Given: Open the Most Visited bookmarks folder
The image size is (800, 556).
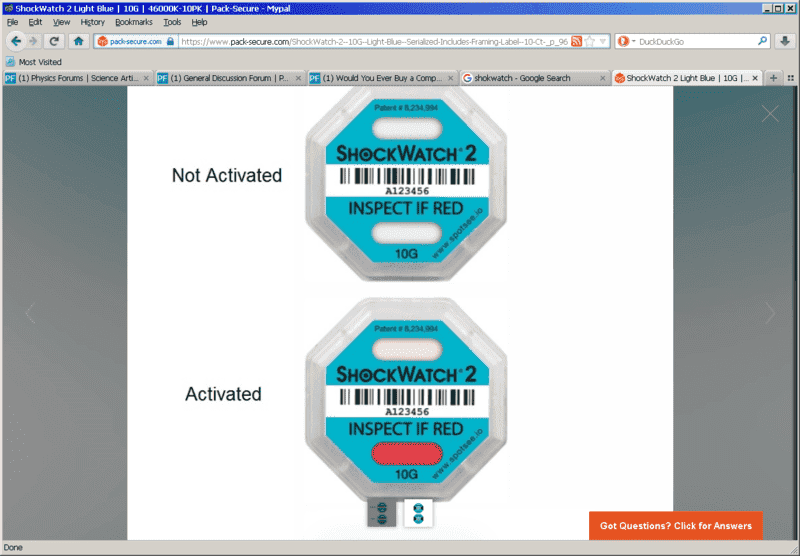Looking at the screenshot, I should [34, 62].
